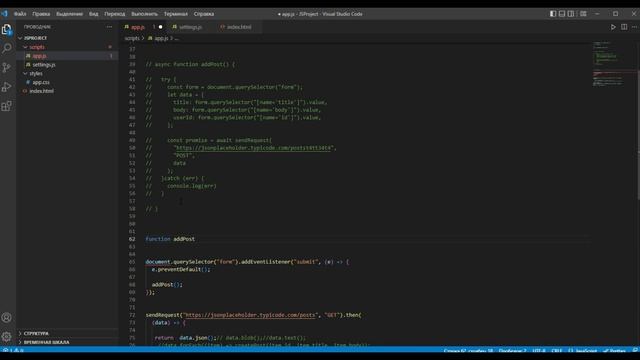Click the JavaScript language mode indicator

583,351
